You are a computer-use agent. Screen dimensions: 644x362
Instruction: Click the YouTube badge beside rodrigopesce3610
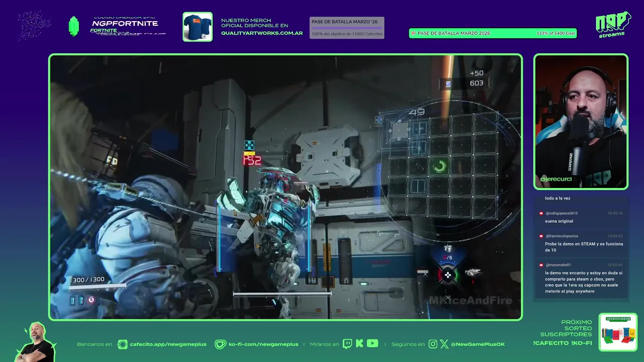pyautogui.click(x=541, y=213)
